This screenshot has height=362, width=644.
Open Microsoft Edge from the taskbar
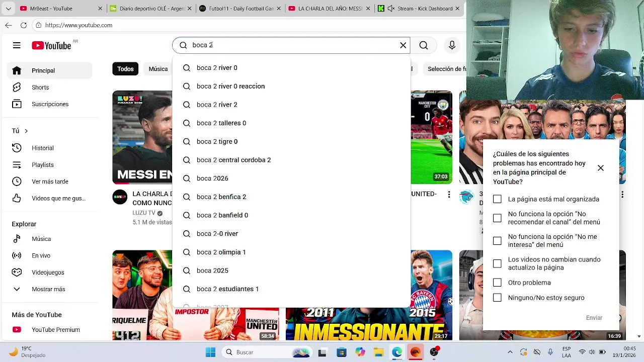coord(397,352)
